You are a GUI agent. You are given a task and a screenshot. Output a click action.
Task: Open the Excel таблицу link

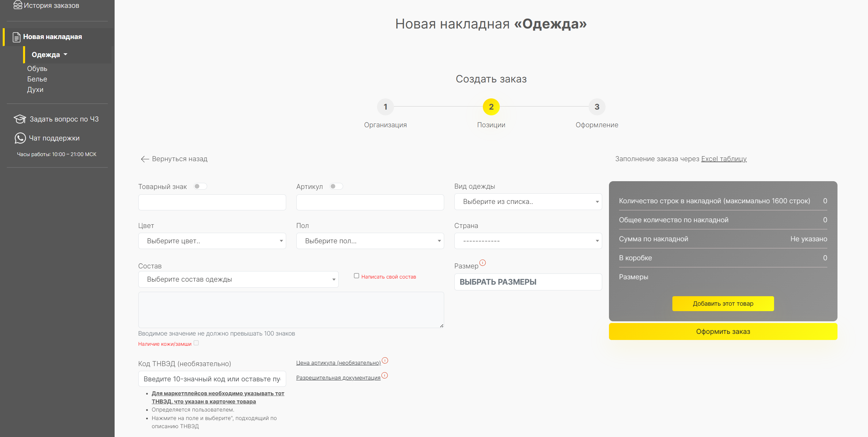pyautogui.click(x=724, y=159)
